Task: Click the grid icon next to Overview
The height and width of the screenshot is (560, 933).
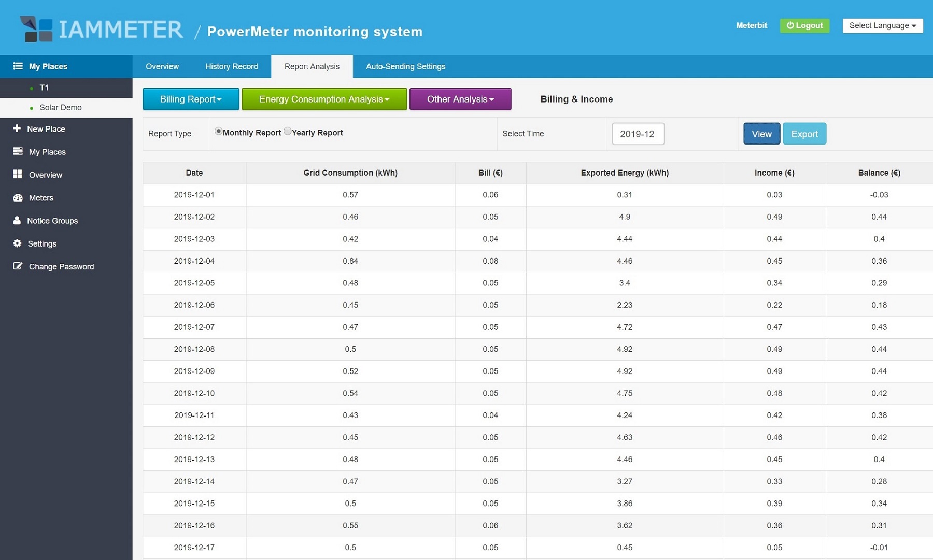Action: [18, 175]
